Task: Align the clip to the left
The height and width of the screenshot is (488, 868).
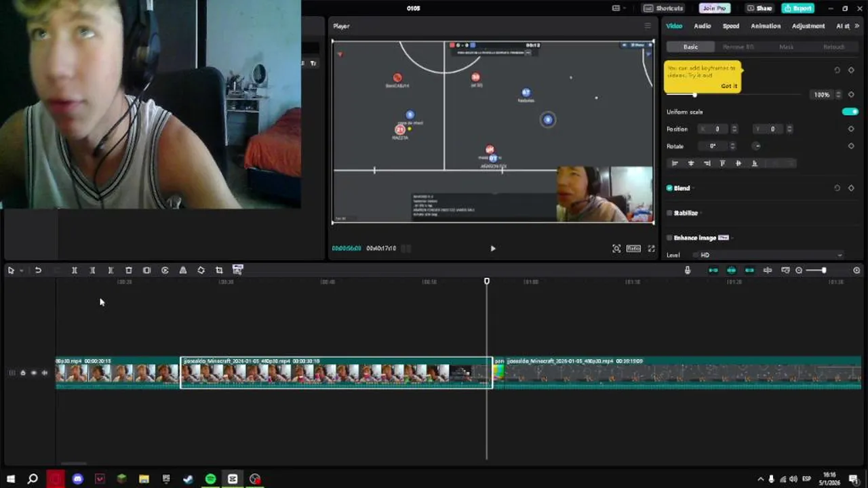Action: click(x=675, y=163)
